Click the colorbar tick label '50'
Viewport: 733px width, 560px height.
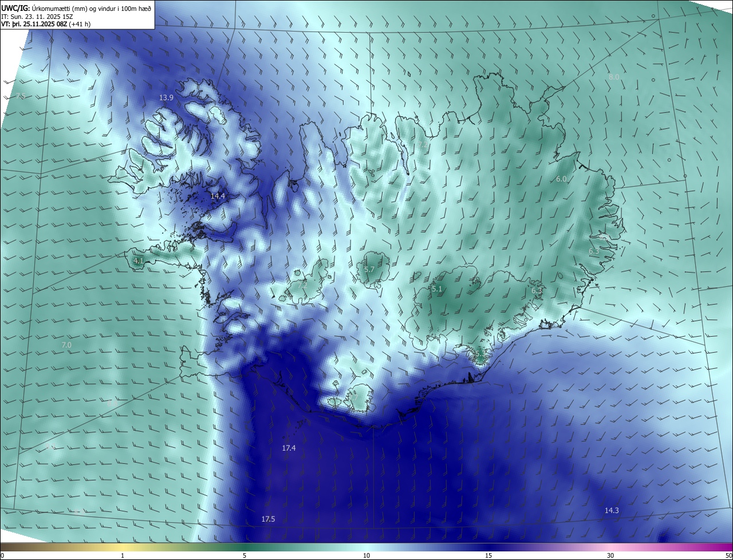pos(728,555)
